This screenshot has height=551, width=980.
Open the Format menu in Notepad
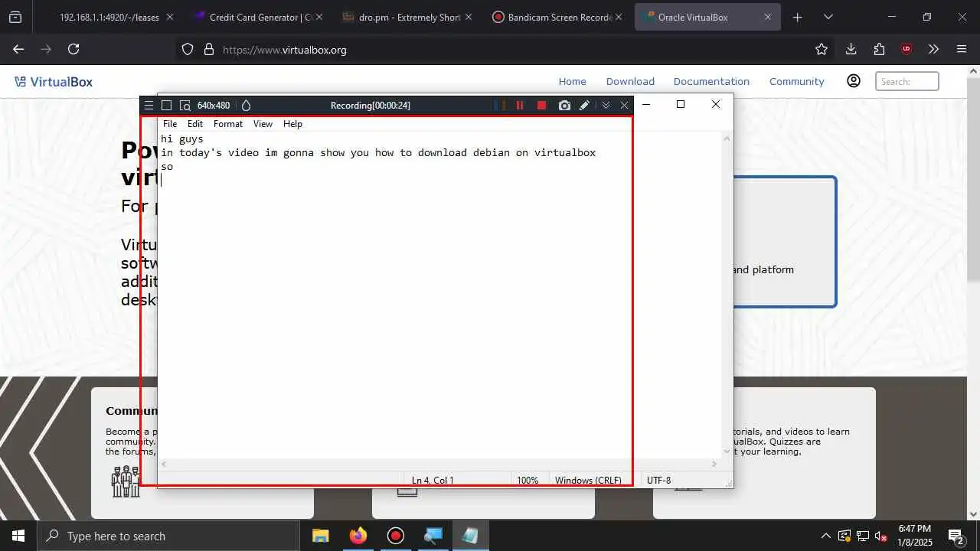pos(228,124)
